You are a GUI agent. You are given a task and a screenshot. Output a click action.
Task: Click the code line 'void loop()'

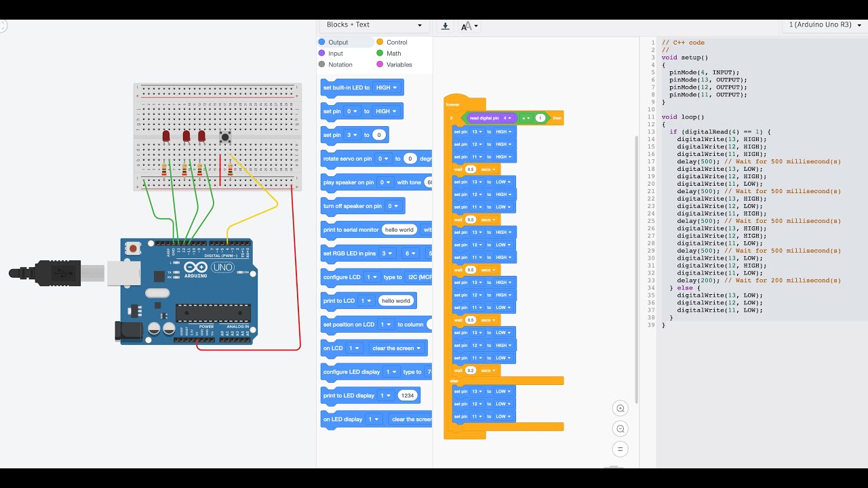click(683, 117)
